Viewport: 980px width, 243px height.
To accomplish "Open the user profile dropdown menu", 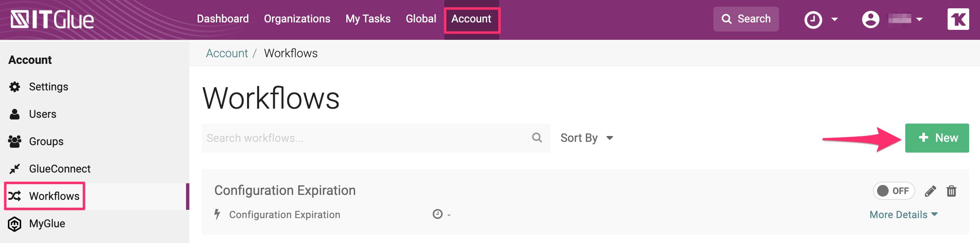I will coord(892,19).
